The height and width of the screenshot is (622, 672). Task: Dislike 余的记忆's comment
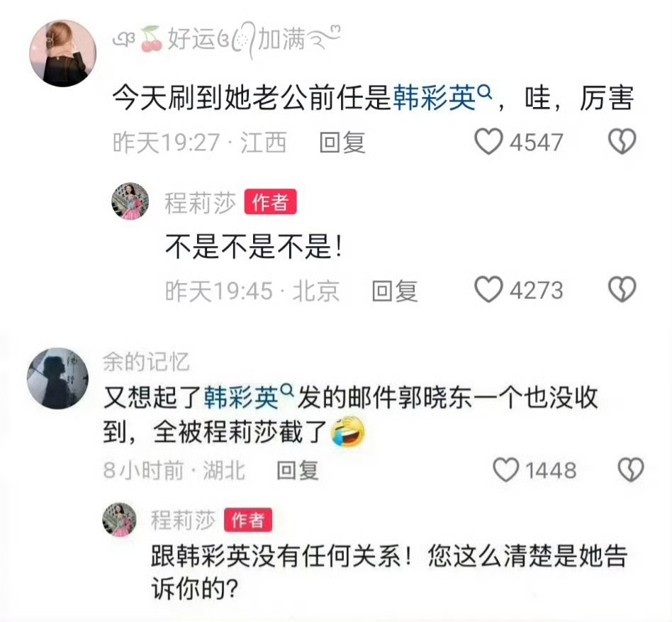631,470
